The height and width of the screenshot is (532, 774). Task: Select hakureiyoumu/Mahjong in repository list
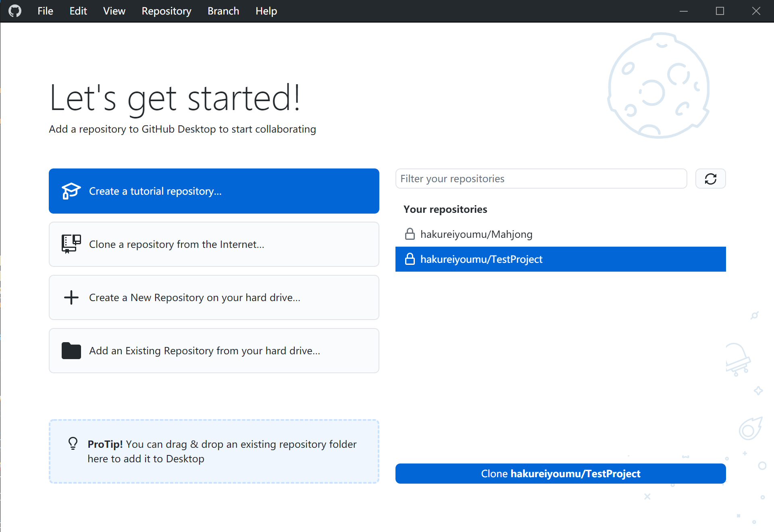476,234
